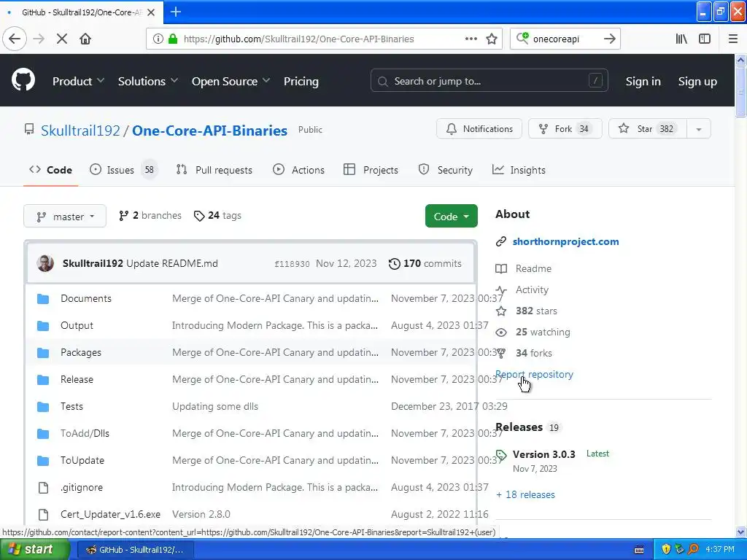Viewport: 747px width, 560px height.
Task: Expand the Open Source menu
Action: (231, 82)
